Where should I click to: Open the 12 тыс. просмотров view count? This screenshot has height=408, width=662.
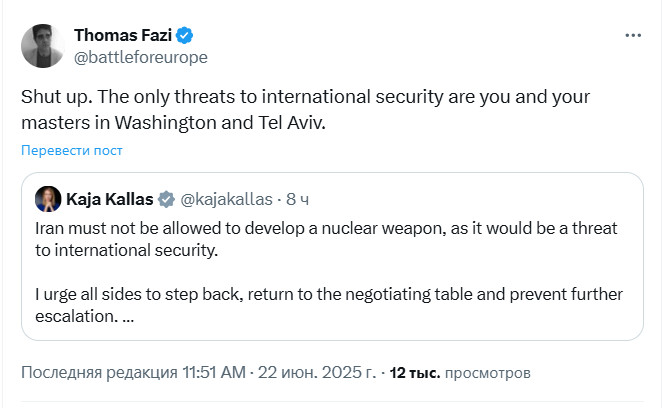pyautogui.click(x=460, y=373)
